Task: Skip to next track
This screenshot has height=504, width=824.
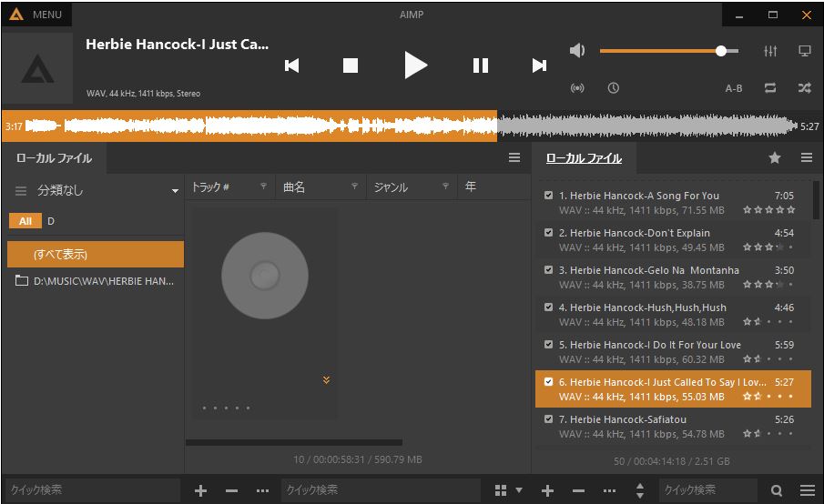Action: point(539,66)
